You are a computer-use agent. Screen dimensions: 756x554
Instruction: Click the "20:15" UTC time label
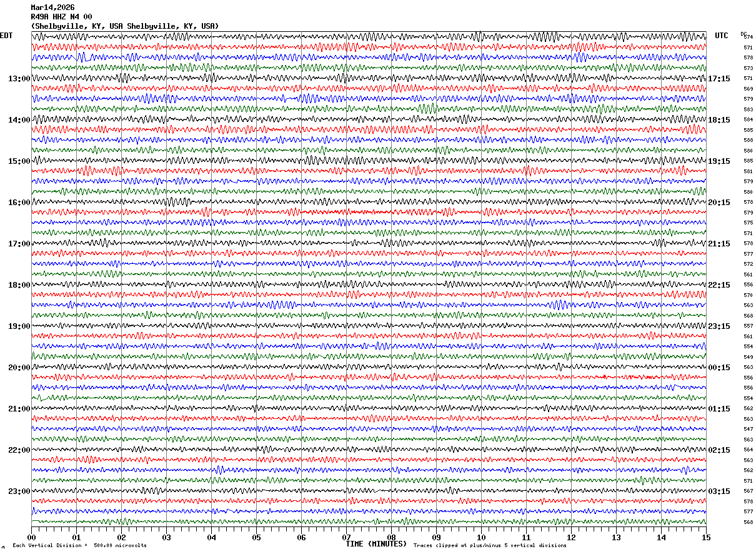719,203
